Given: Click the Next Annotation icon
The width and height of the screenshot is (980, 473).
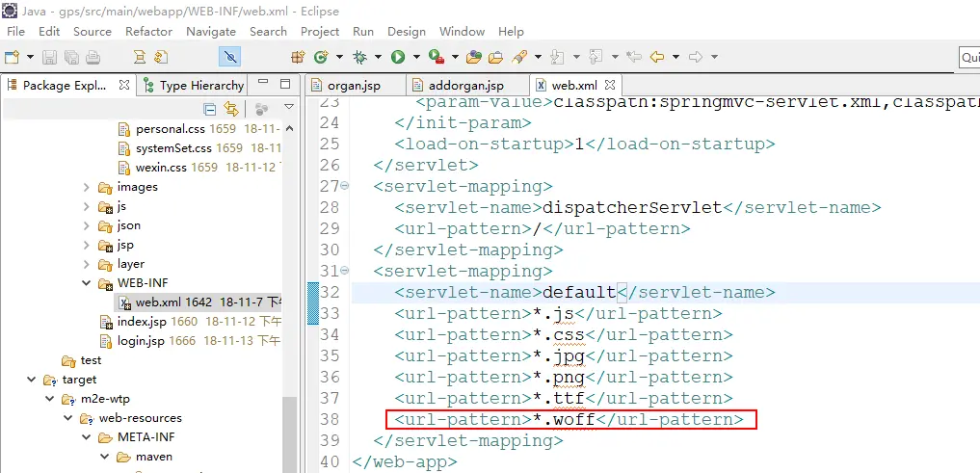Looking at the screenshot, I should click(x=557, y=58).
